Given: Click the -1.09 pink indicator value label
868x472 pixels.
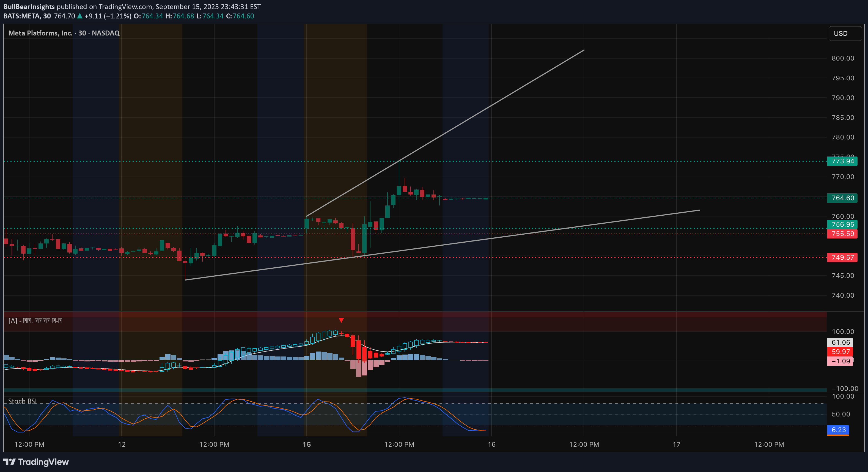Looking at the screenshot, I should 840,361.
